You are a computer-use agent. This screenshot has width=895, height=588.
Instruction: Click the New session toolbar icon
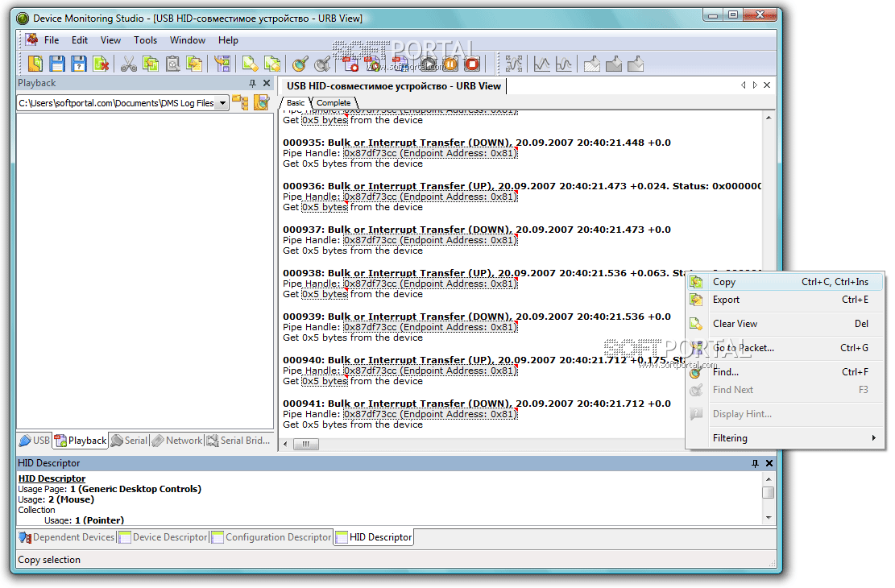click(35, 64)
